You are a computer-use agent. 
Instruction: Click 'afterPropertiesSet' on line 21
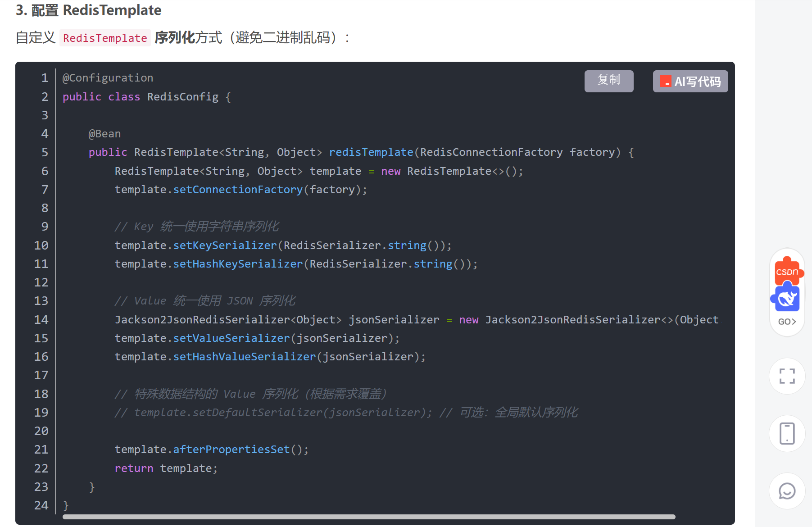coord(231,450)
